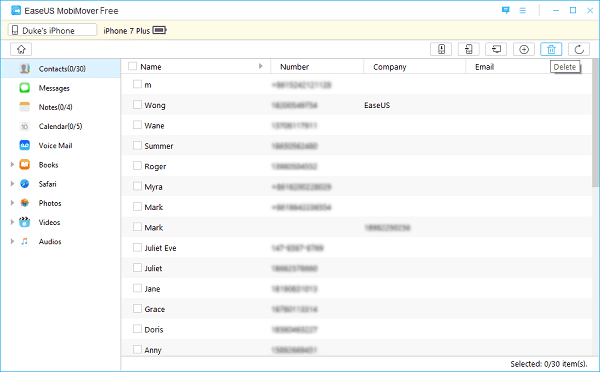The width and height of the screenshot is (600, 372).
Task: Open Calendar(0/5) category
Action: coord(60,126)
